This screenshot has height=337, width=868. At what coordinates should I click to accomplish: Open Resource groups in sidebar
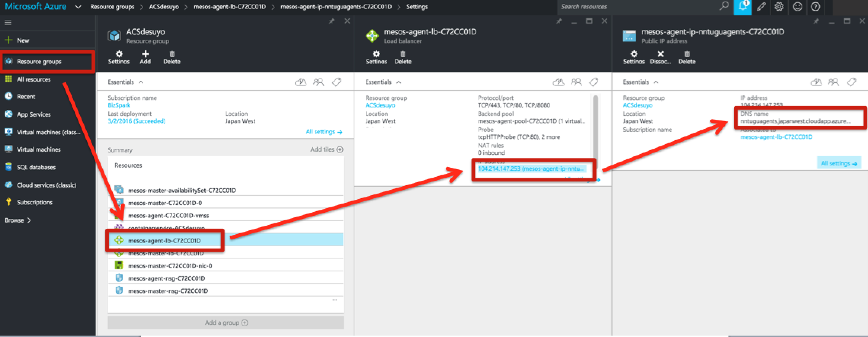[47, 61]
